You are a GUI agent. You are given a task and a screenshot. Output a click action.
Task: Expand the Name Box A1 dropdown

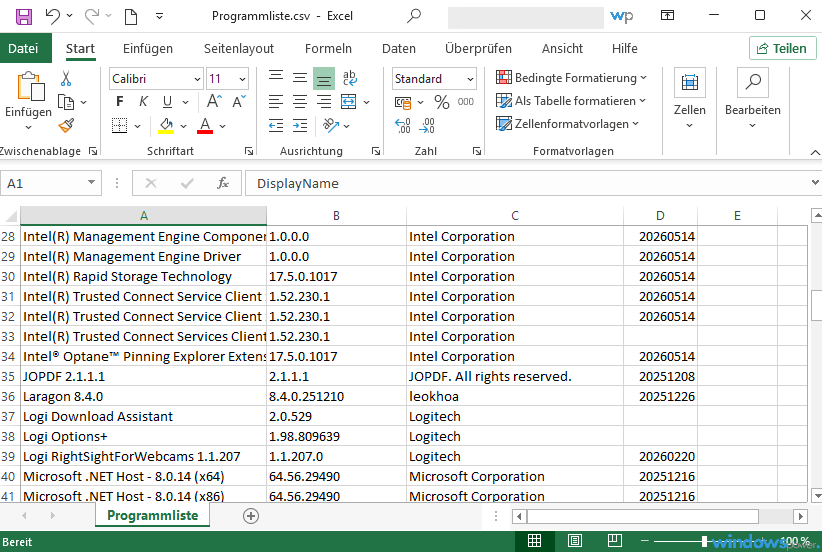tap(91, 182)
